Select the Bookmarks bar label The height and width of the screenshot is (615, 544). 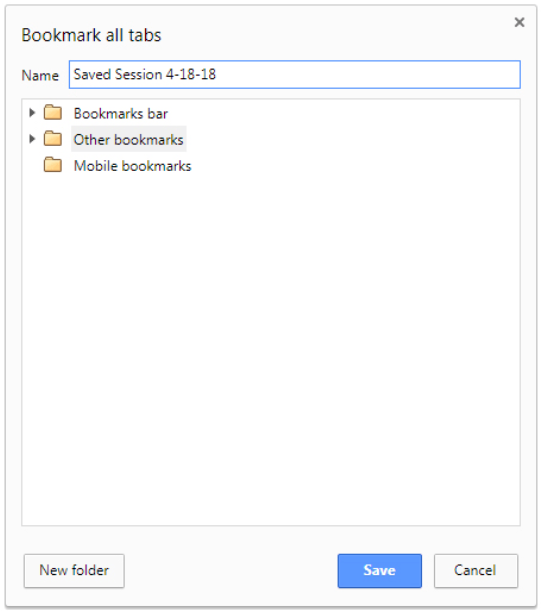[x=121, y=114]
